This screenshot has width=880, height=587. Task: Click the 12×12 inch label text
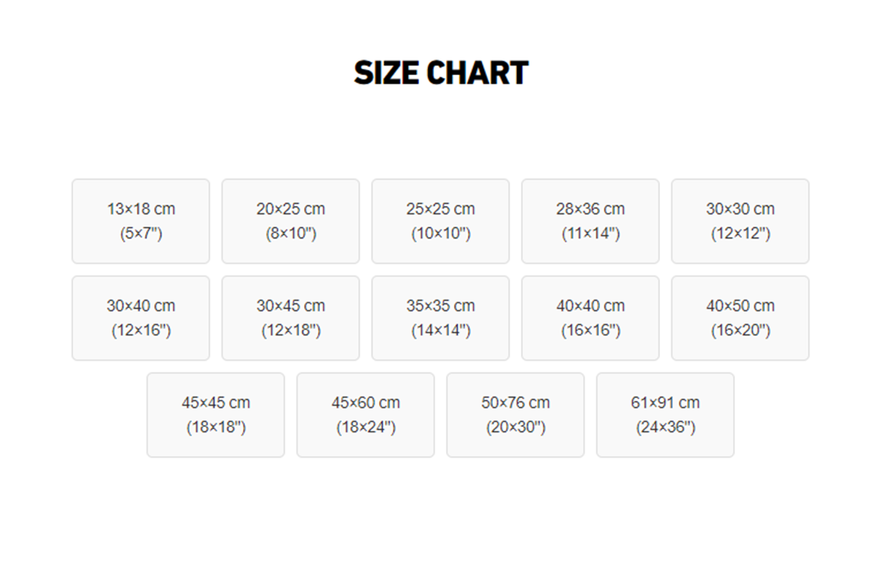pyautogui.click(x=740, y=234)
